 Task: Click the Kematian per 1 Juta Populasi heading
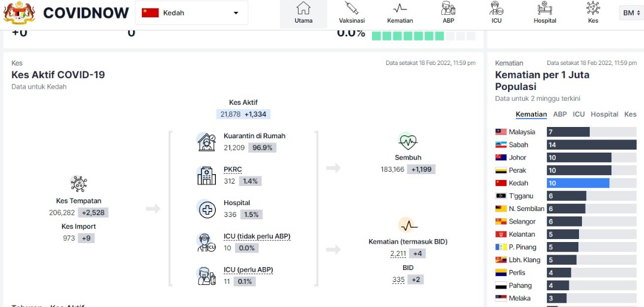pyautogui.click(x=542, y=81)
